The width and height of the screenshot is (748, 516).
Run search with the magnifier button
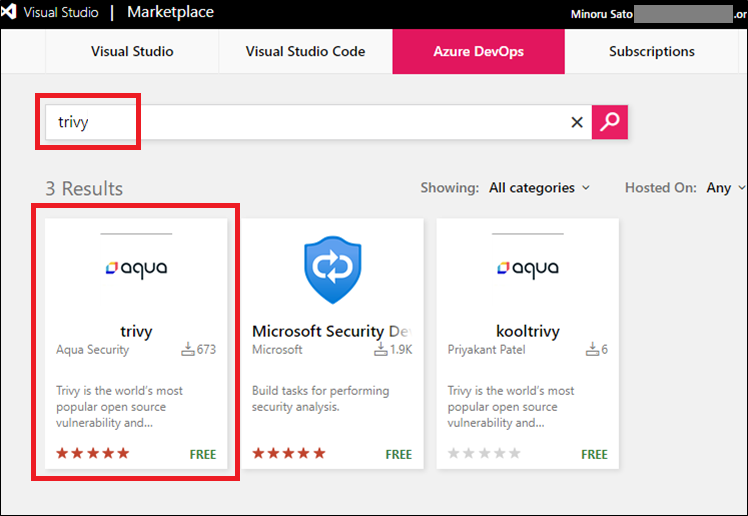coord(610,122)
